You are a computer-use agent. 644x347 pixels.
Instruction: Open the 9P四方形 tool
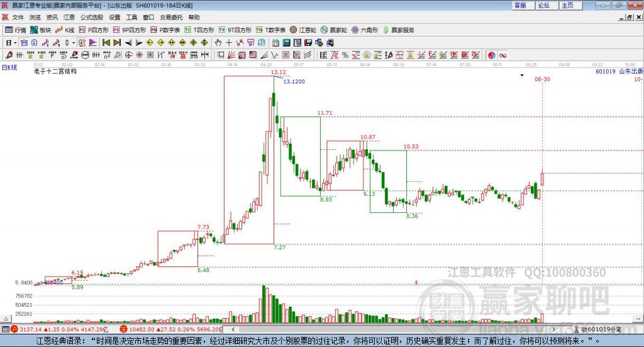point(130,30)
